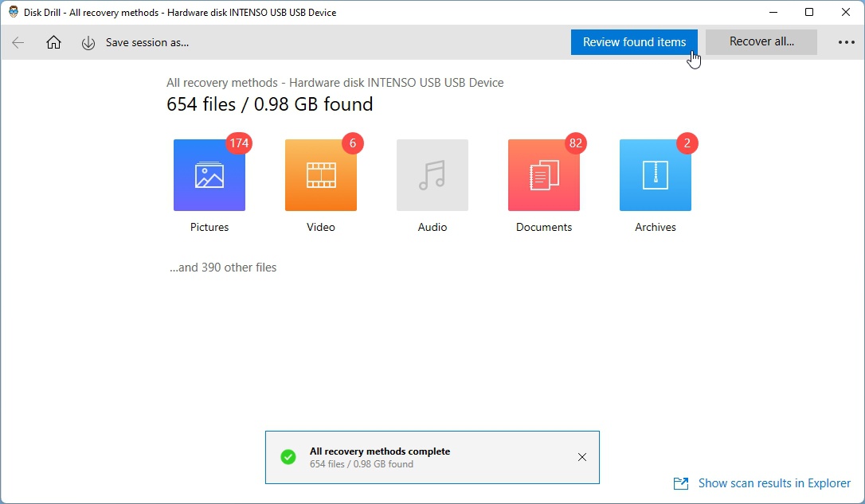
Task: Click Recover all... button
Action: point(761,42)
